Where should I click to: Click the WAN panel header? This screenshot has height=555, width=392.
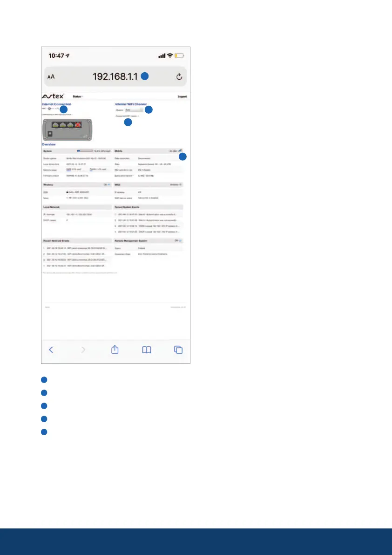point(148,185)
